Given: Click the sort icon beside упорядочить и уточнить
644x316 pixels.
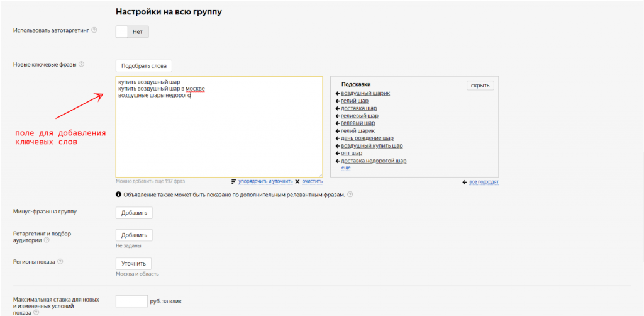Looking at the screenshot, I should 234,181.
